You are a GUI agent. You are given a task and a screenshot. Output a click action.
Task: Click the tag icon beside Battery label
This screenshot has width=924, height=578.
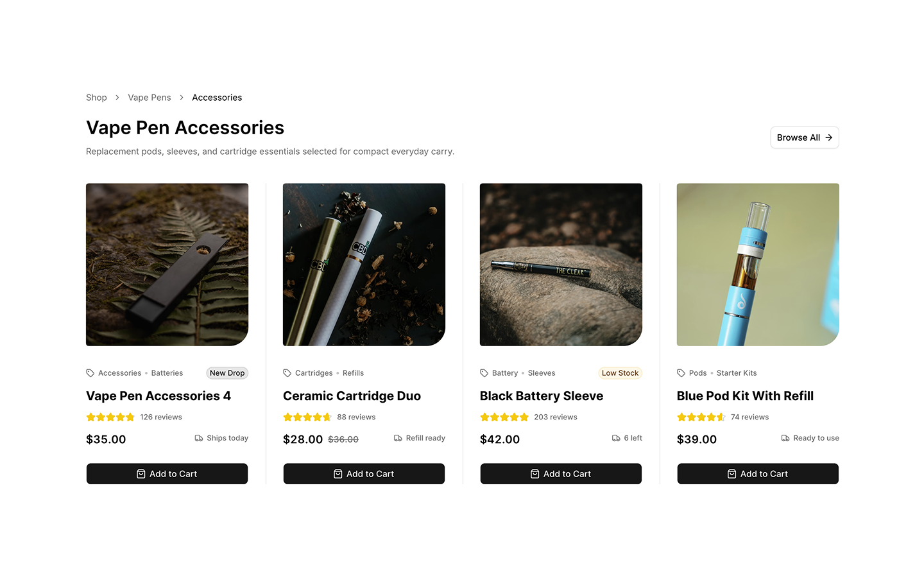pyautogui.click(x=484, y=373)
